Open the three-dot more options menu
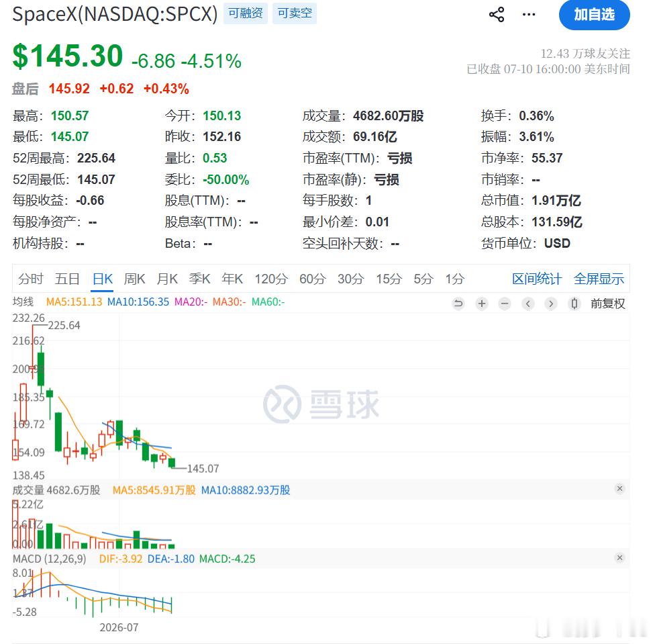Image resolution: width=655 pixels, height=644 pixels. (528, 15)
